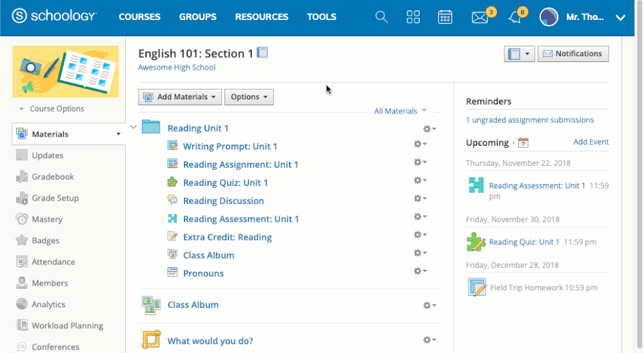Open gear menu for Reading Discussion
Screen dimensions: 644x353
tap(420, 199)
